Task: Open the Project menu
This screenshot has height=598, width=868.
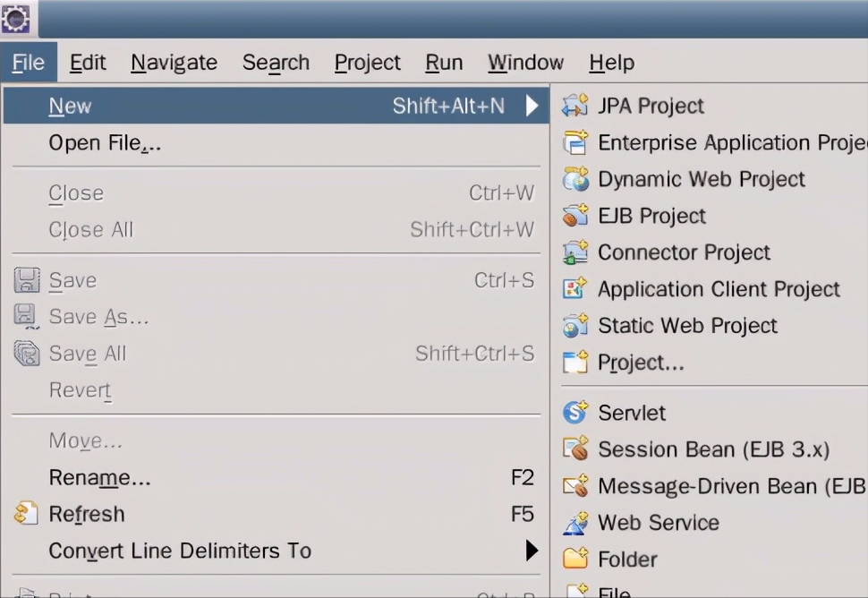Action: 367,62
